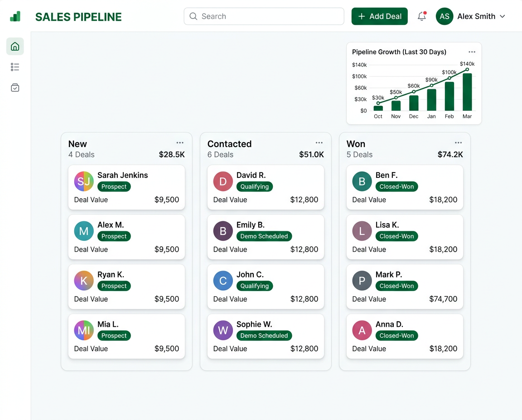Click Sarah Jenkins' Prospect tag
522x420 pixels.
point(114,186)
